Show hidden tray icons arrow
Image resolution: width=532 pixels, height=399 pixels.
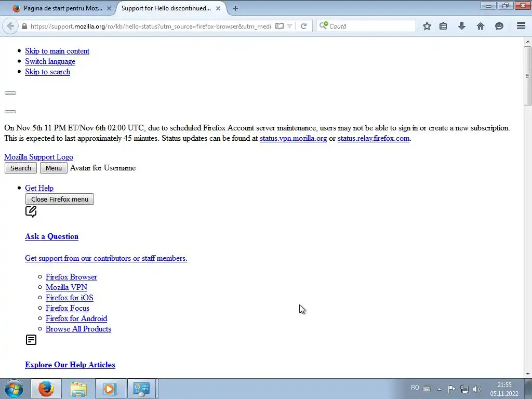click(x=439, y=389)
